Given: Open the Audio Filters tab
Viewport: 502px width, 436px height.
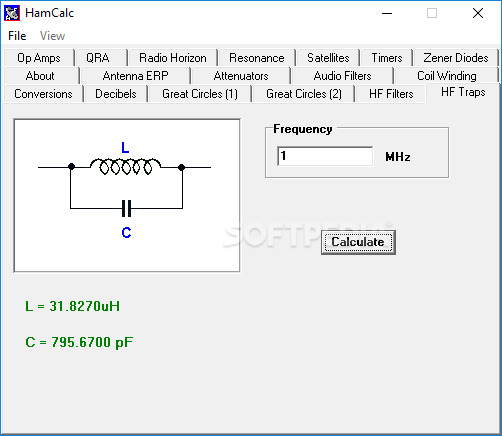Looking at the screenshot, I should [x=342, y=76].
